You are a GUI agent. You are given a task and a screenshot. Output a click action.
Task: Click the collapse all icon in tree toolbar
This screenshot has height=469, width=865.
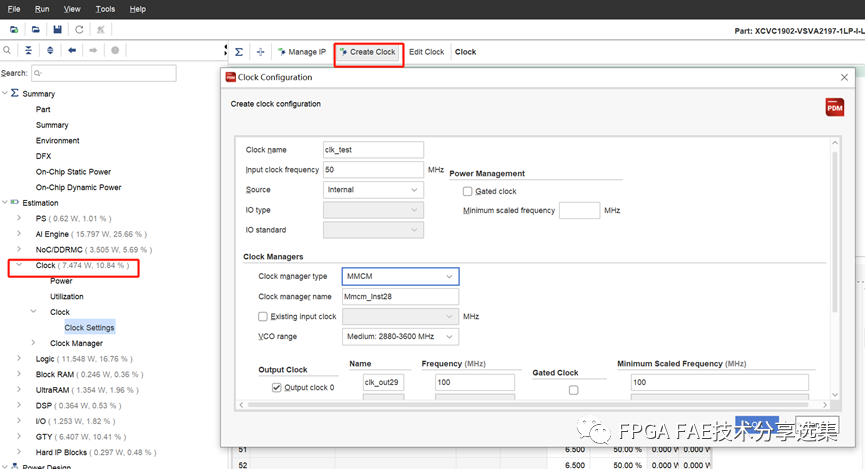pyautogui.click(x=28, y=50)
